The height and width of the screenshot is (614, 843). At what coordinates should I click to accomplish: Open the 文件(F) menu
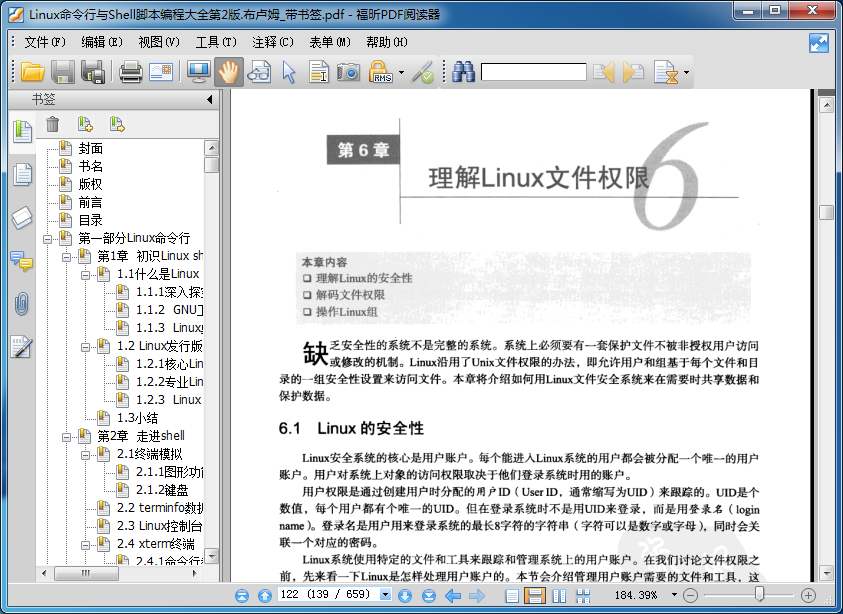[45, 42]
